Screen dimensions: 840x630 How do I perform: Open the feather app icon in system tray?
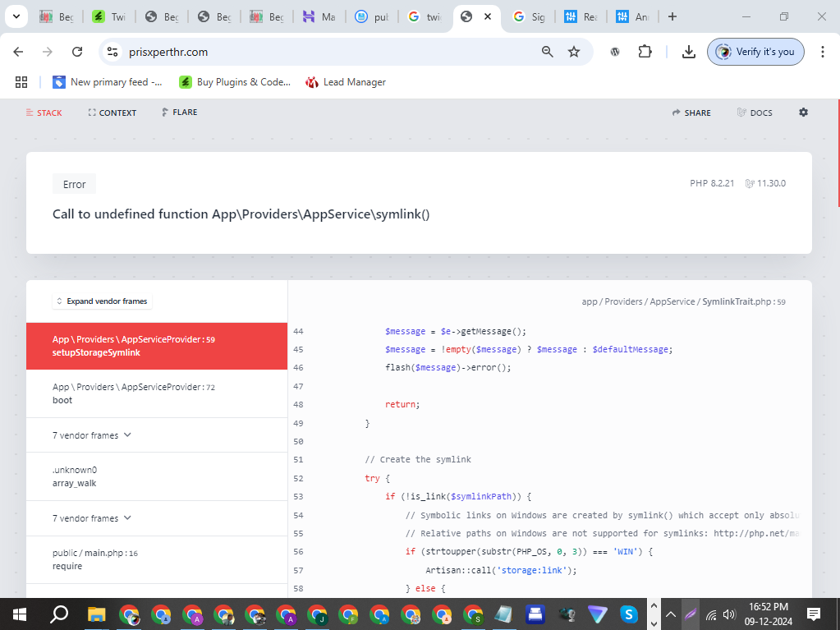pos(691,614)
